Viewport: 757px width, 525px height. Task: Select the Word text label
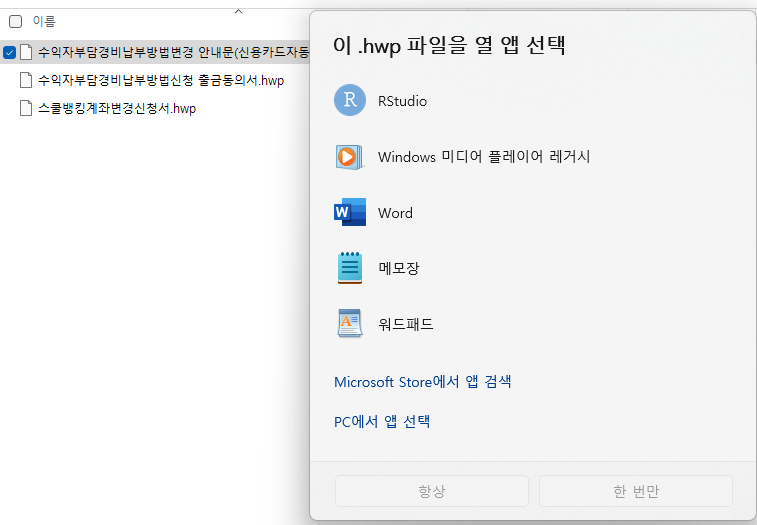point(395,213)
